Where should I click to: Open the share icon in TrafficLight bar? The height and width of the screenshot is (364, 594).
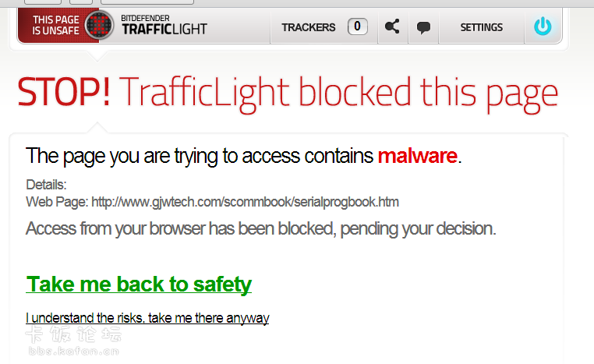click(392, 27)
